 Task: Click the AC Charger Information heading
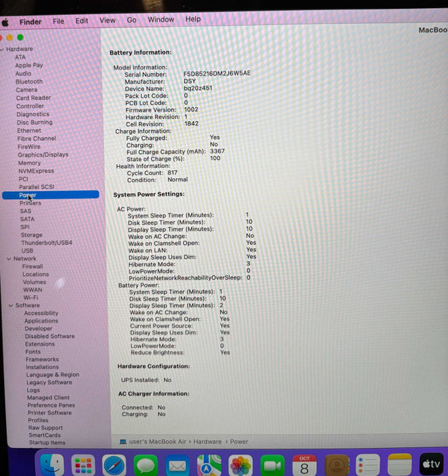click(x=154, y=394)
